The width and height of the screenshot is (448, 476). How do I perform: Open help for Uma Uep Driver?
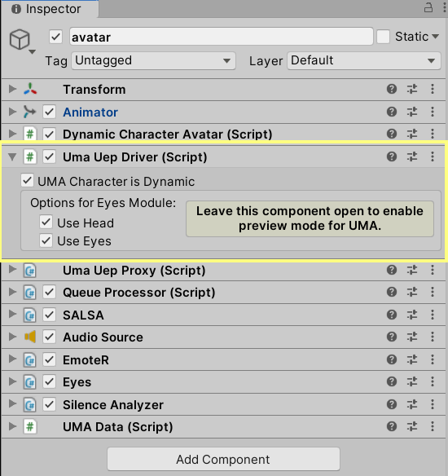392,156
